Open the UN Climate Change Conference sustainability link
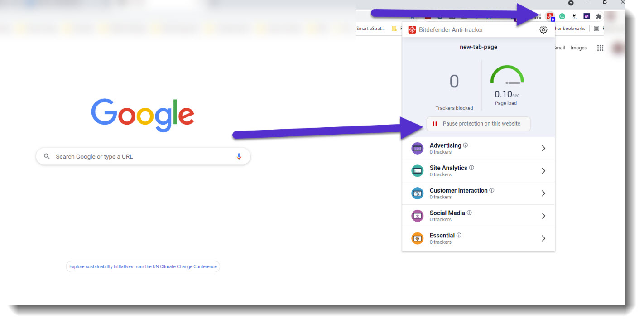The height and width of the screenshot is (324, 644). coord(143,266)
